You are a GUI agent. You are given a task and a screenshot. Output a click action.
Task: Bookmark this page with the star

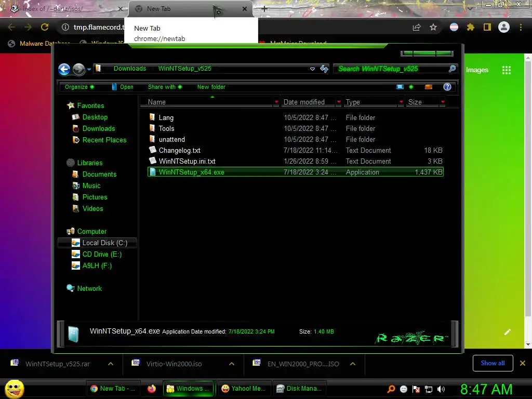433,27
